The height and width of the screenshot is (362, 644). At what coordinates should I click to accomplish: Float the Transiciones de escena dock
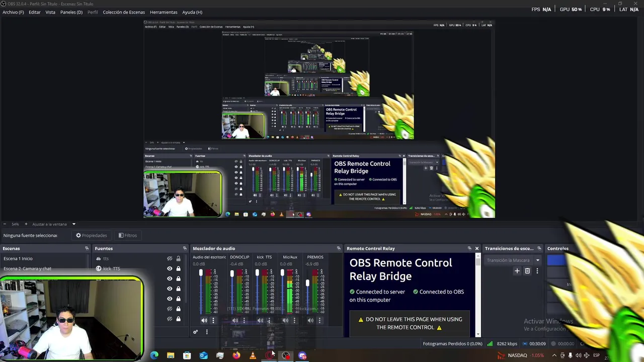click(539, 248)
